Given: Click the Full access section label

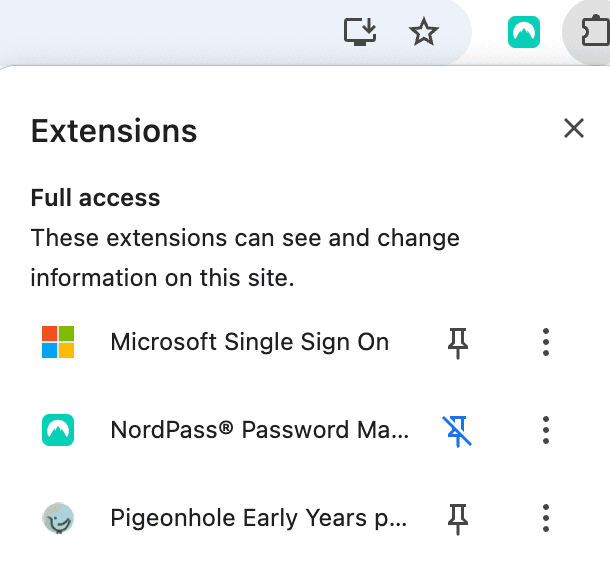Looking at the screenshot, I should 95,198.
